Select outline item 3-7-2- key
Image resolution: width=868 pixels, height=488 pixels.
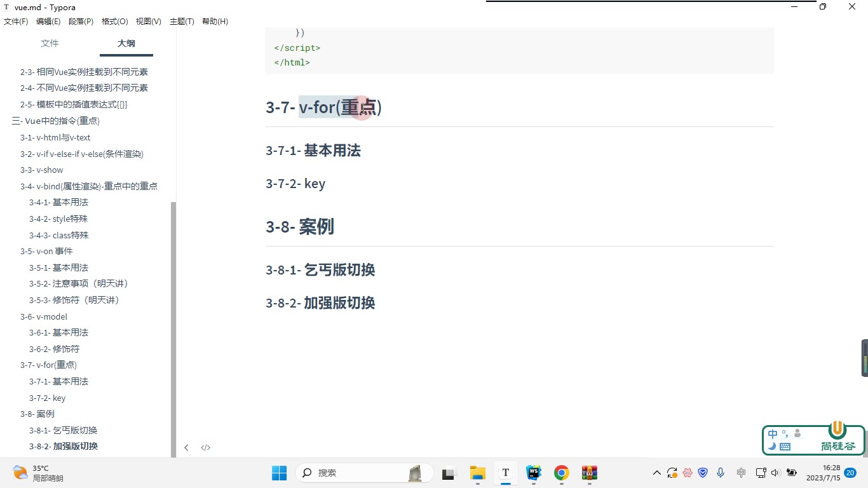pos(48,398)
